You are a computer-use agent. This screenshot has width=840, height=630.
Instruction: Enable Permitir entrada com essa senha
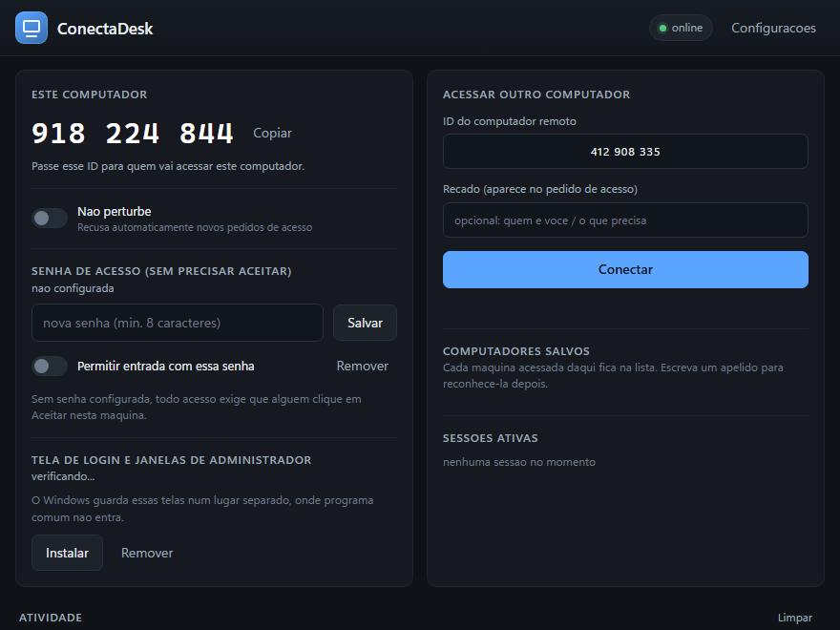[x=50, y=366]
